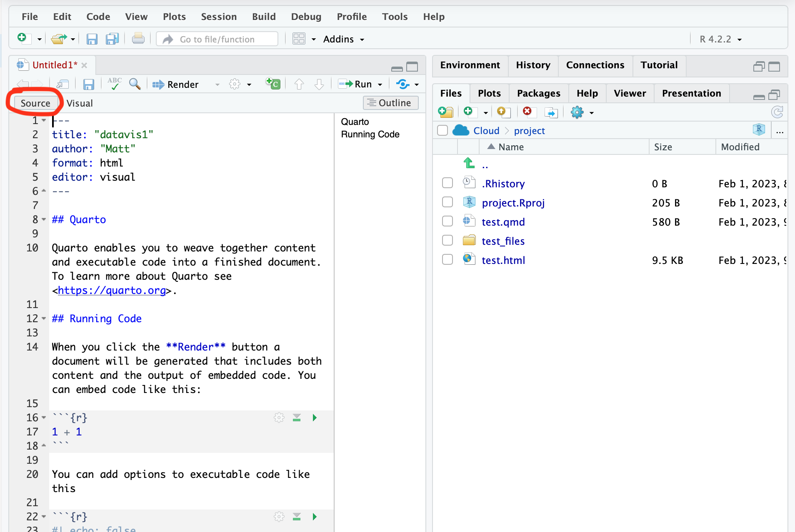Click the rename file icon
Screen dimensions: 795x532
[x=551, y=112]
